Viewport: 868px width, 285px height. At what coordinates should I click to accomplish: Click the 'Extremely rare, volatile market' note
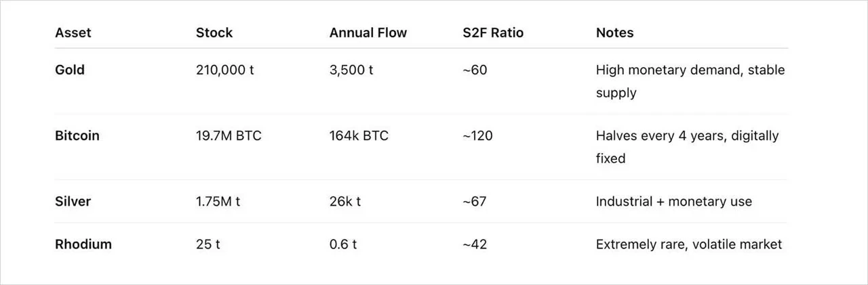689,244
